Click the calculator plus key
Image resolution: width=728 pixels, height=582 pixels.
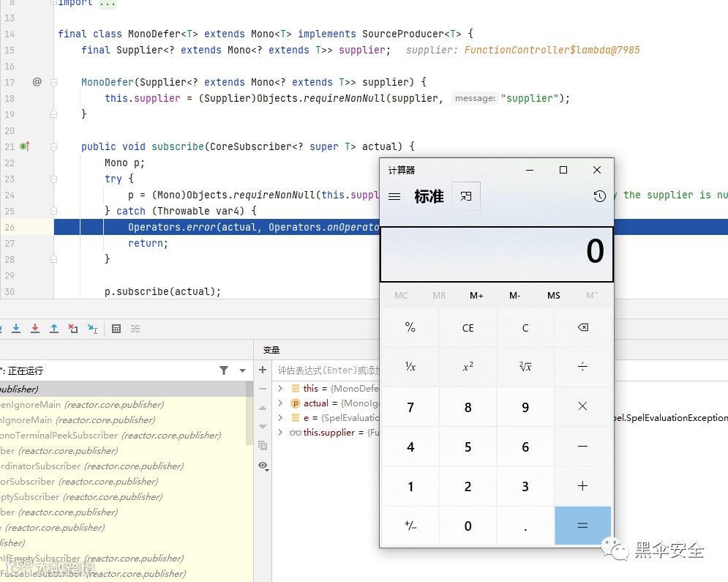coord(582,486)
